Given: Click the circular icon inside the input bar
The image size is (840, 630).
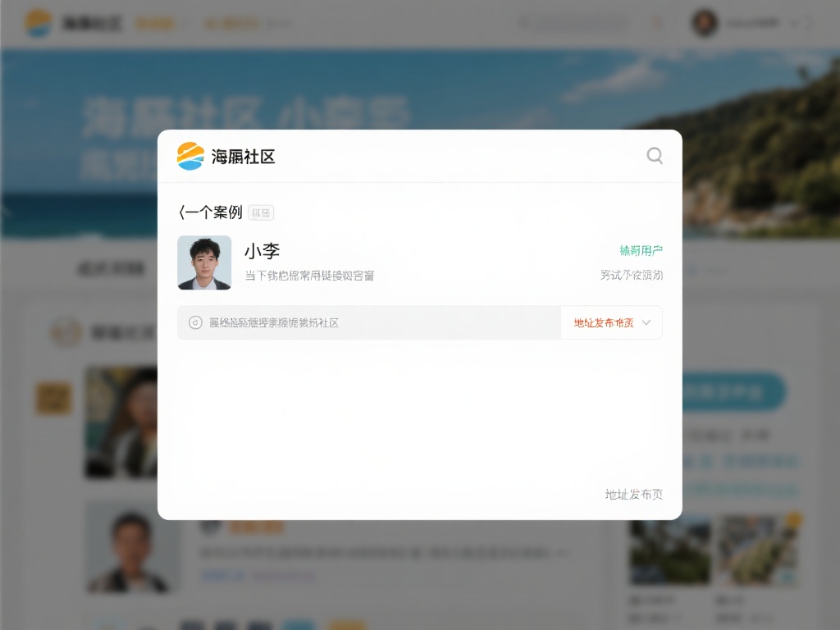Looking at the screenshot, I should pyautogui.click(x=195, y=322).
